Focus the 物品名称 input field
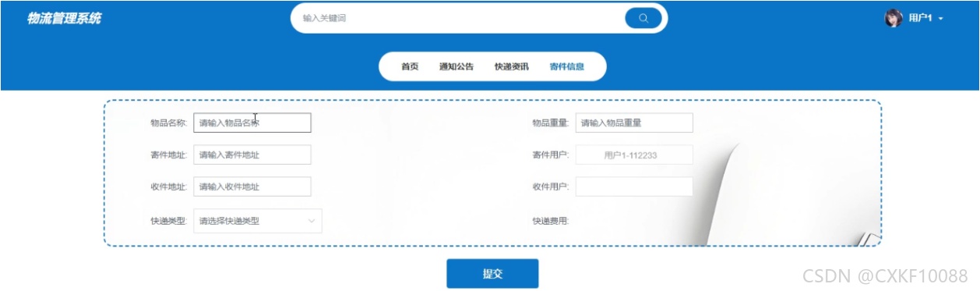This screenshot has height=291, width=980. pyautogui.click(x=252, y=122)
